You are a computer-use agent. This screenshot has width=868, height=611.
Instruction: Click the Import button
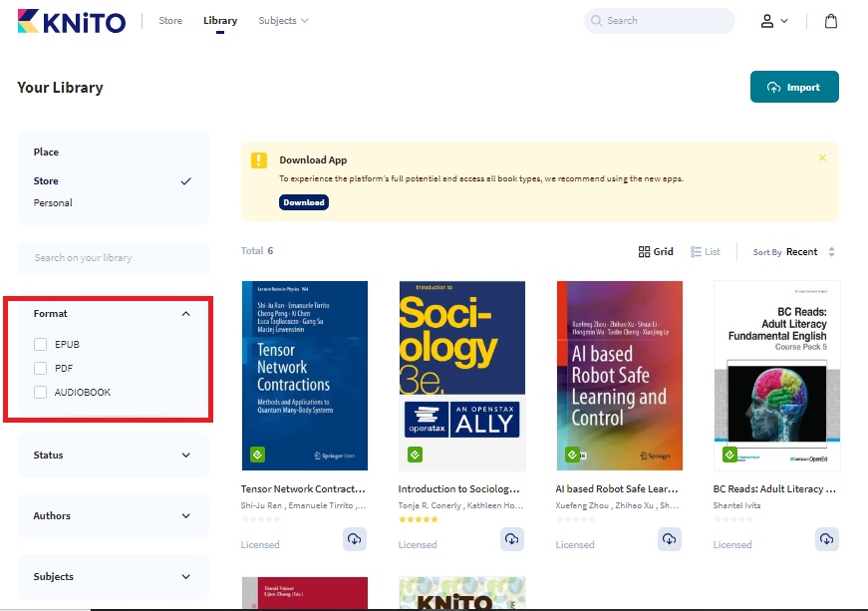click(794, 87)
